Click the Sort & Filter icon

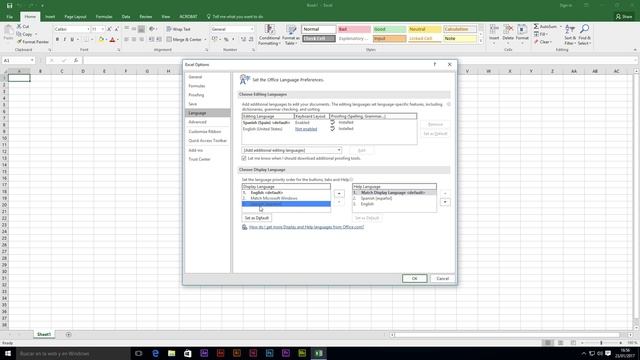pos(570,29)
